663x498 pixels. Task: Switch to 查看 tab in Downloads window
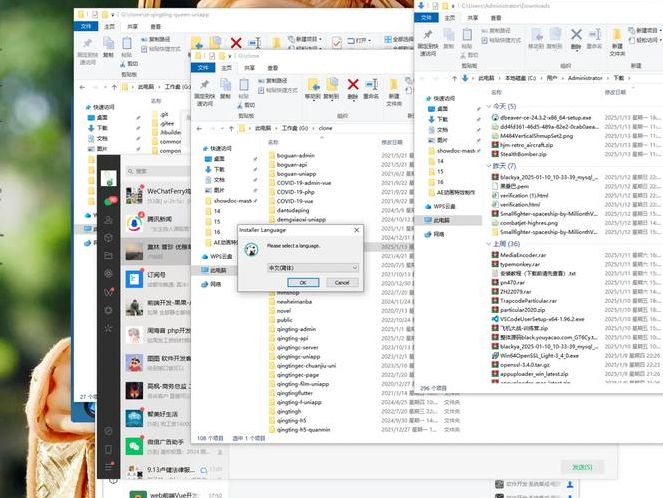496,18
